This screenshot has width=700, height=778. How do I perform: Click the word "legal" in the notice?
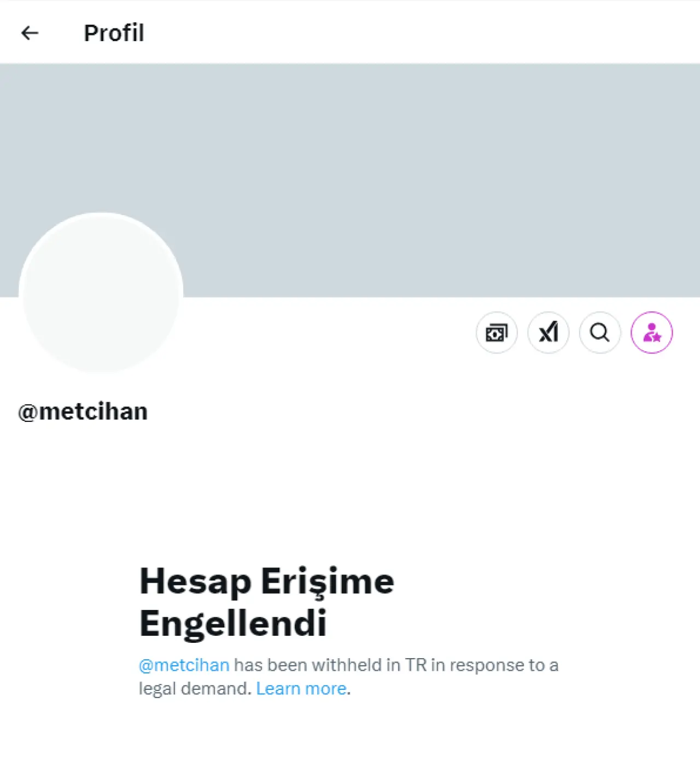tap(157, 688)
